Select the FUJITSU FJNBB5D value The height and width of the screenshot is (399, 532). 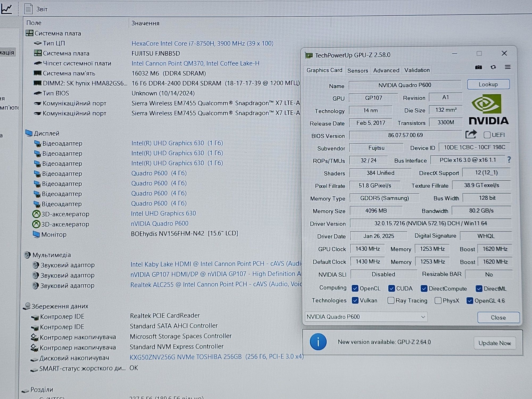coord(156,53)
